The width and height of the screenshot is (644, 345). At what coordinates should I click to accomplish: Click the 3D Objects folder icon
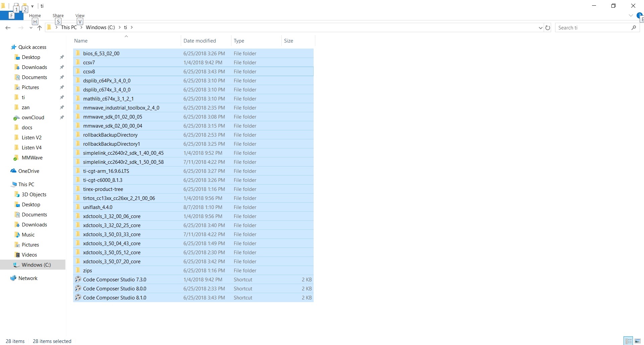tap(17, 195)
